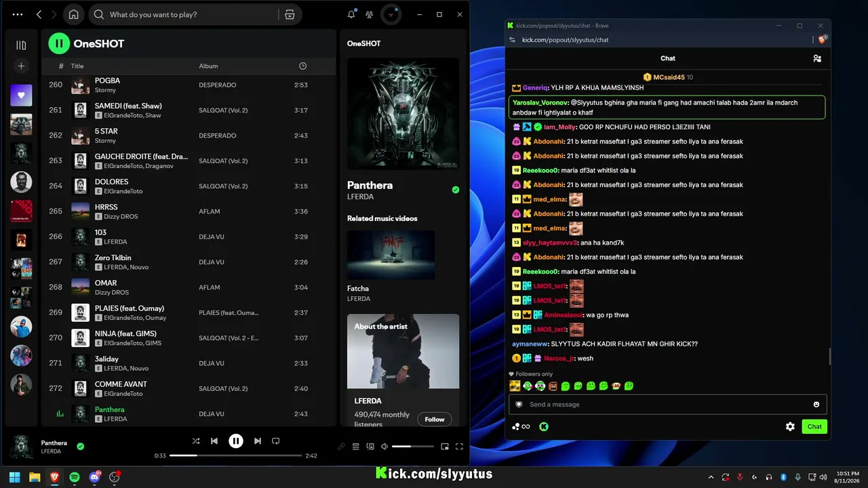Click the Panthera album cover in side panel

[403, 114]
